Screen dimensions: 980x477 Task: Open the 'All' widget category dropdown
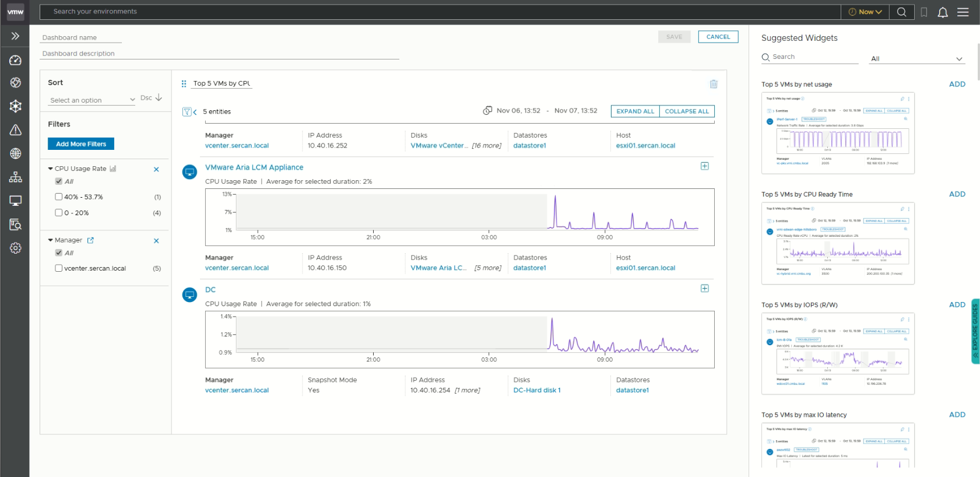point(916,59)
